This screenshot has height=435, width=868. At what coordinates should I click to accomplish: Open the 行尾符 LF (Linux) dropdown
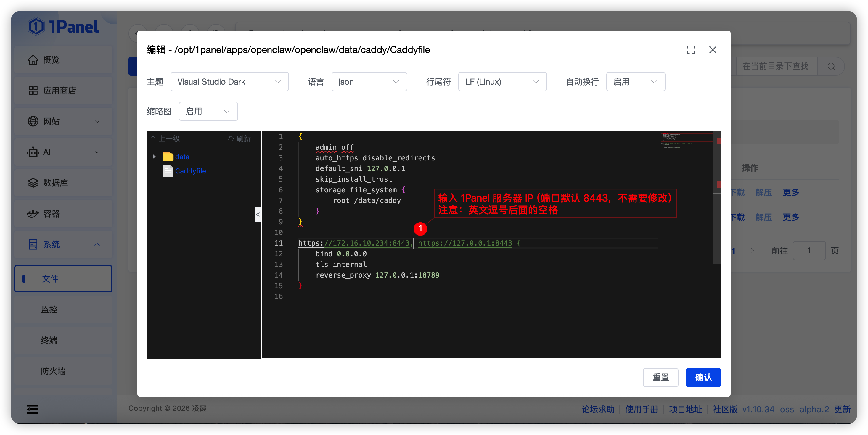click(502, 82)
